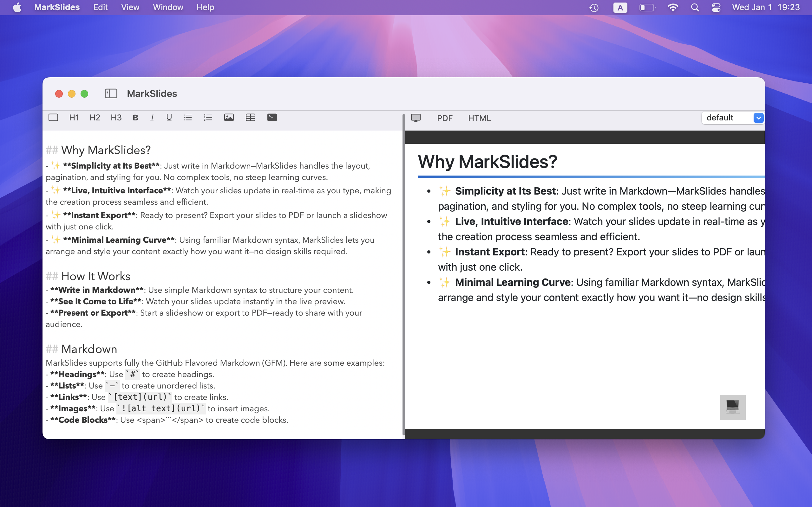The width and height of the screenshot is (812, 507).
Task: Create an unordered bullet list
Action: pos(187,117)
